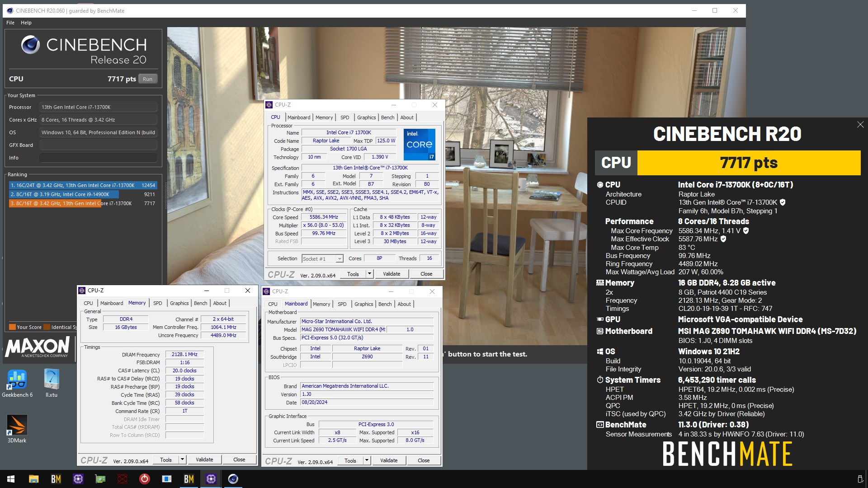This screenshot has height=488, width=868.
Task: Expand Tools dropdown arrow in the CPU-Z CPU window
Action: pyautogui.click(x=369, y=274)
